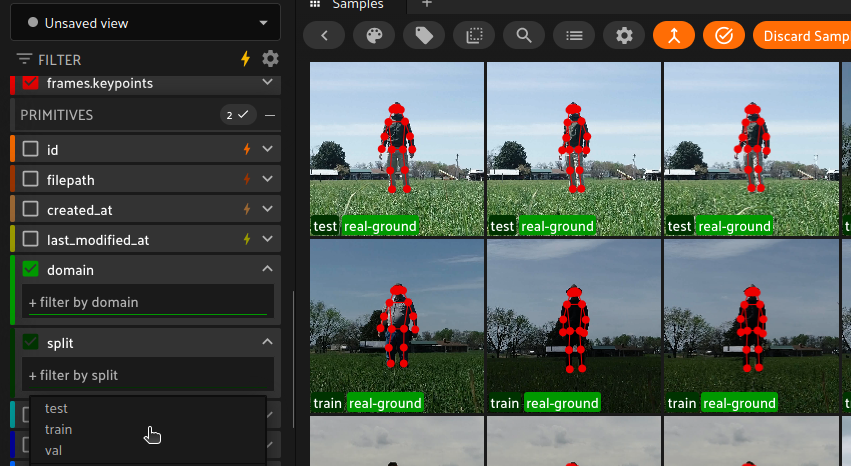Check the last_modified_at field checkbox
This screenshot has height=466, width=851.
[x=30, y=239]
